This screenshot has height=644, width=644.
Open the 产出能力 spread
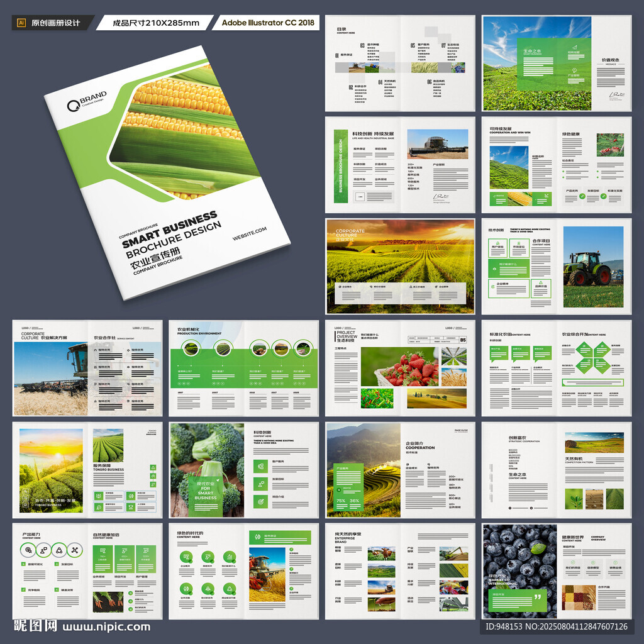pos(87,571)
